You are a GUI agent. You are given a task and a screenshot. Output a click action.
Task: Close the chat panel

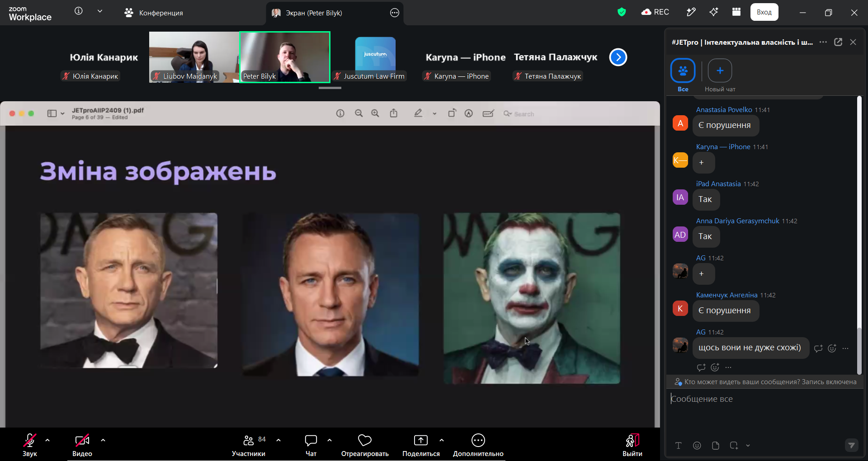(x=853, y=42)
